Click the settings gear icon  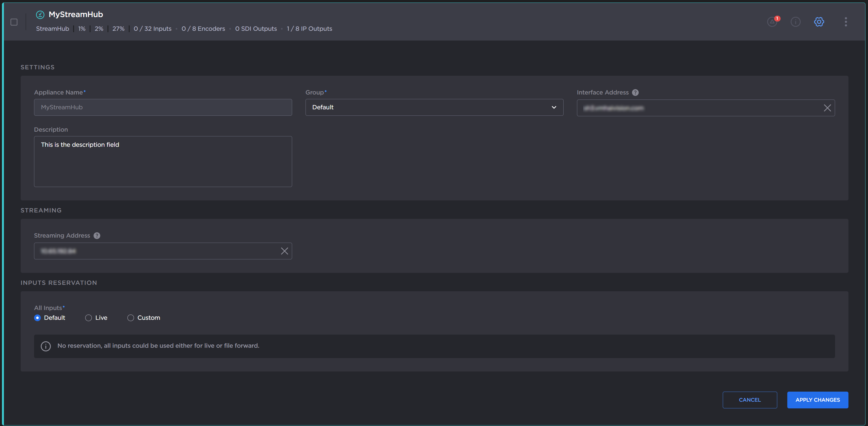coord(819,22)
